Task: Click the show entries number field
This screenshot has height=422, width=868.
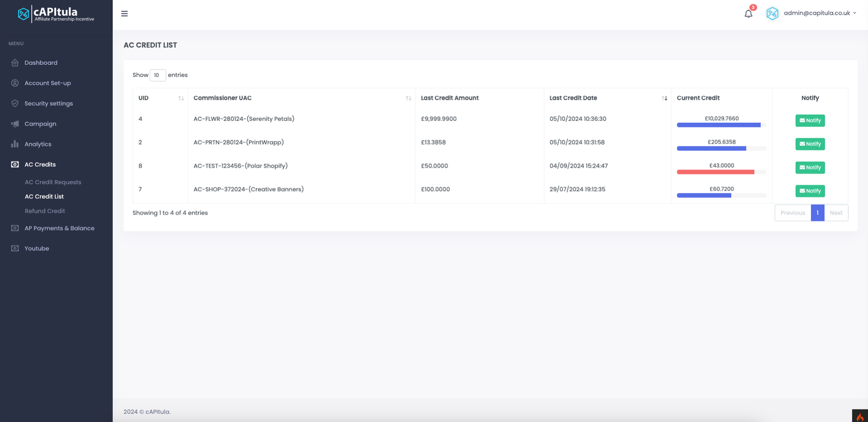Action: coord(157,75)
